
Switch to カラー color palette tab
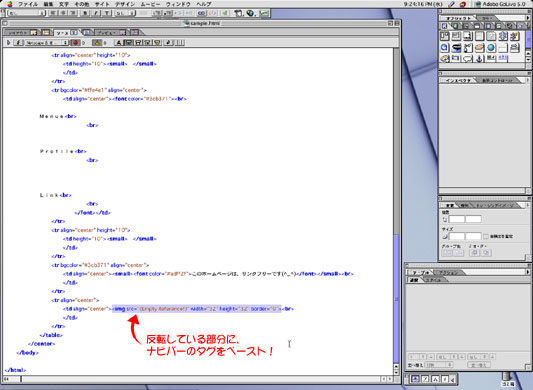487,18
